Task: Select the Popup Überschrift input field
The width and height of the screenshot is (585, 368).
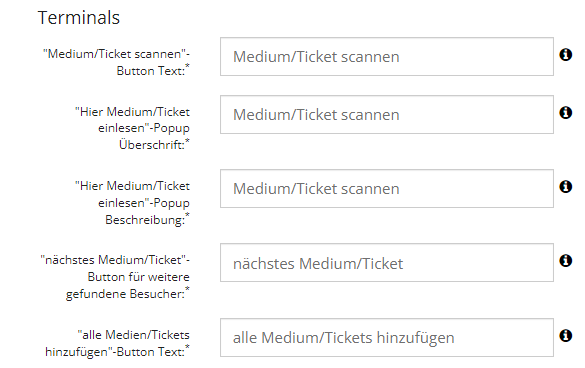Action: point(387,115)
